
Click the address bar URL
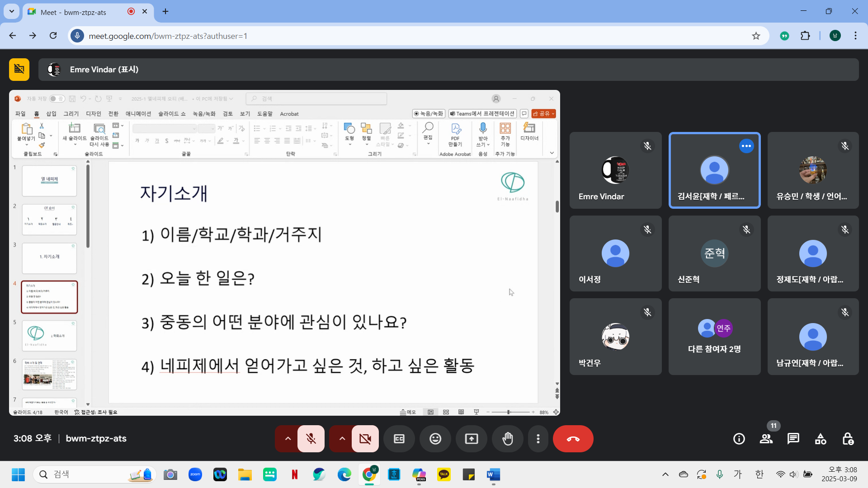click(168, 36)
